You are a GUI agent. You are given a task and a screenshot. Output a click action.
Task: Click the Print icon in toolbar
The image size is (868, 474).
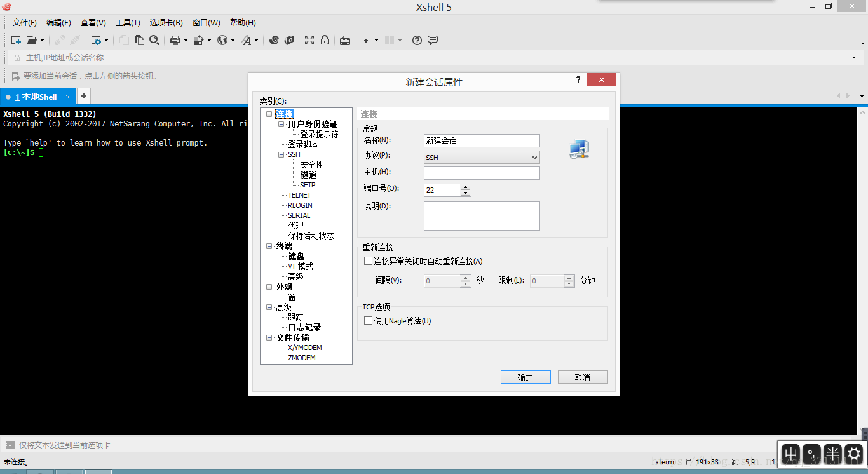[175, 40]
